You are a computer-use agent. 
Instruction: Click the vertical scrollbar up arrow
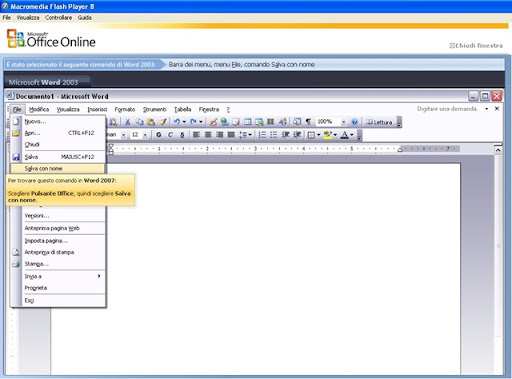(x=498, y=150)
